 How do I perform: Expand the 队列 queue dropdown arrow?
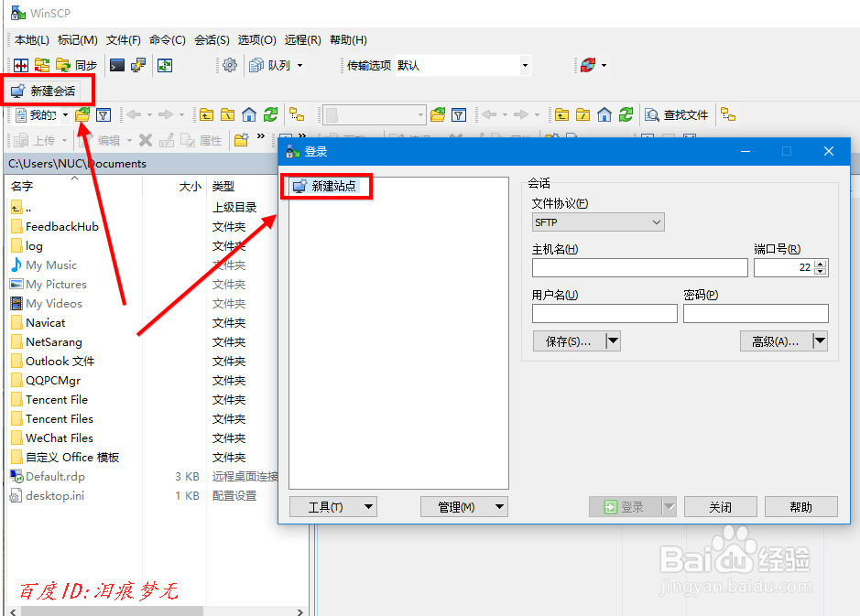(300, 66)
